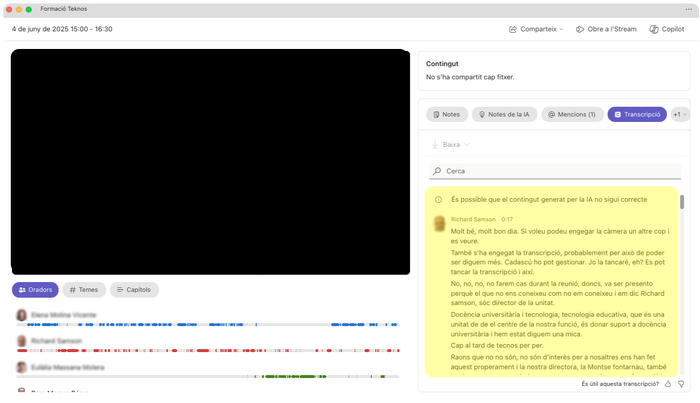Image resolution: width=700 pixels, height=403 pixels.
Task: Click Eulàlia Massana Molera's avatar
Action: tap(21, 367)
